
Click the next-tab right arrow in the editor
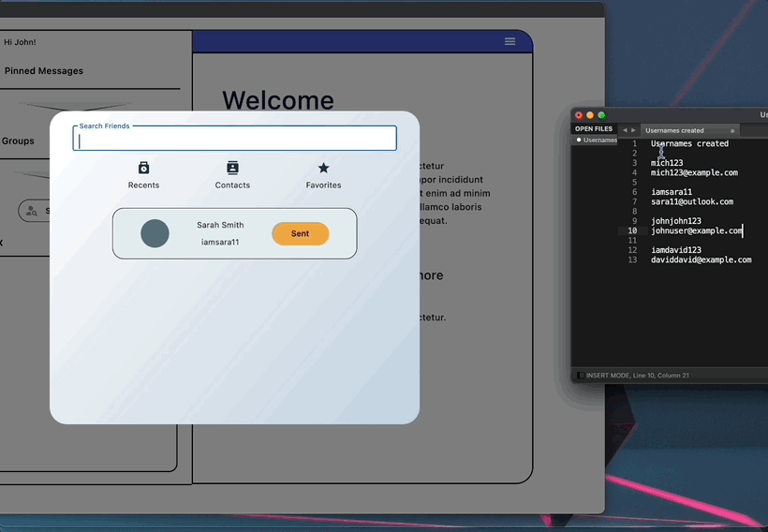(x=633, y=130)
